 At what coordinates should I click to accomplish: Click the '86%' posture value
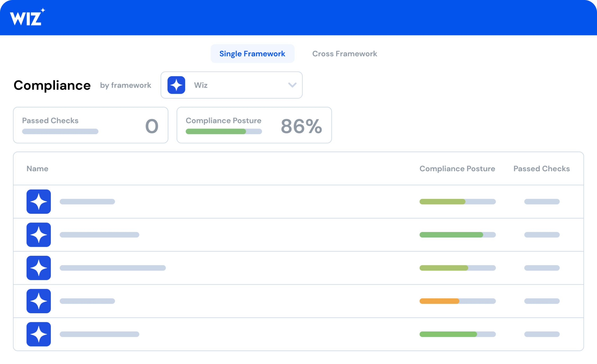[301, 126]
